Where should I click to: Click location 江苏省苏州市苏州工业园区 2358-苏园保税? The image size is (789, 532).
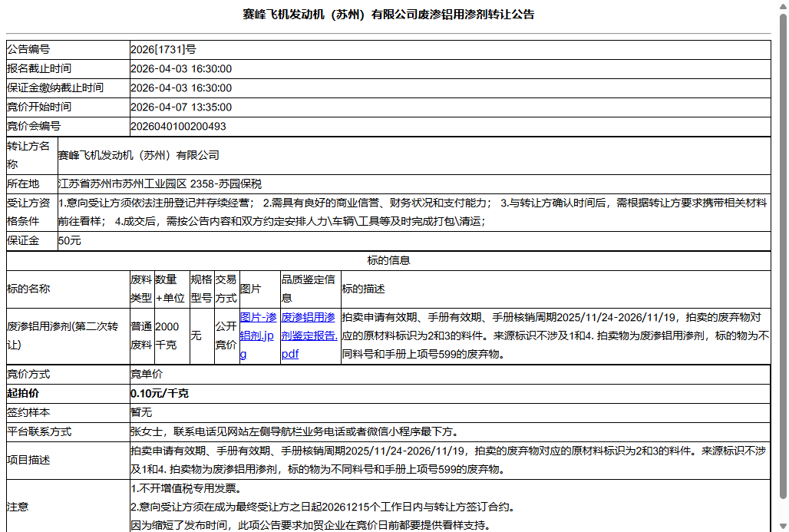click(160, 183)
